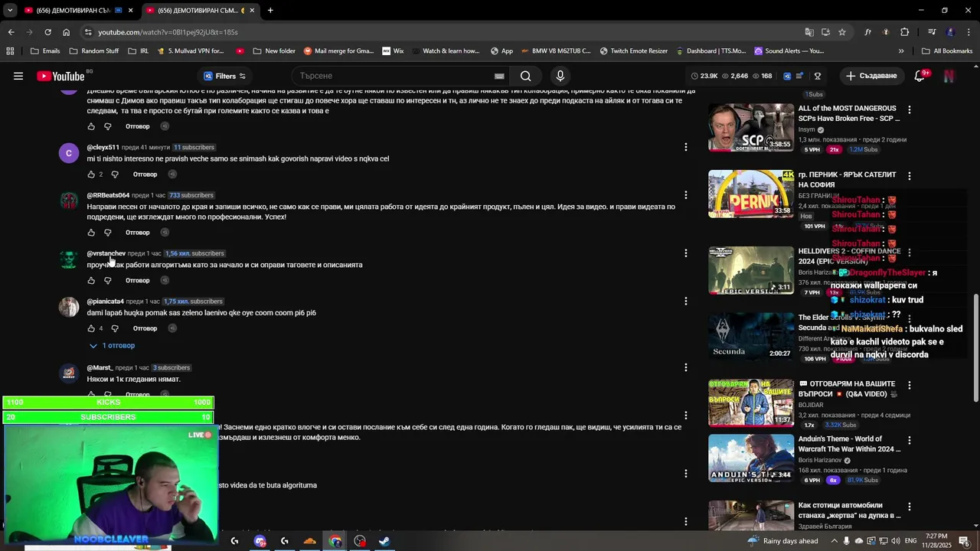Click the address bar URL
The width and height of the screenshot is (980, 551).
click(168, 32)
